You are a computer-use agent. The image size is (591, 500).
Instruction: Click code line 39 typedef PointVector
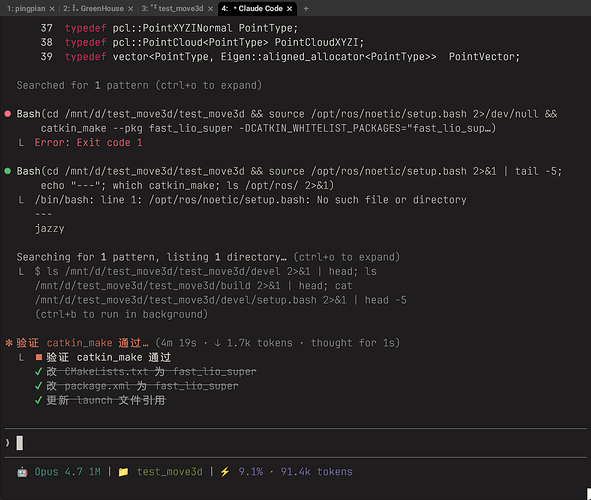[x=280, y=57]
